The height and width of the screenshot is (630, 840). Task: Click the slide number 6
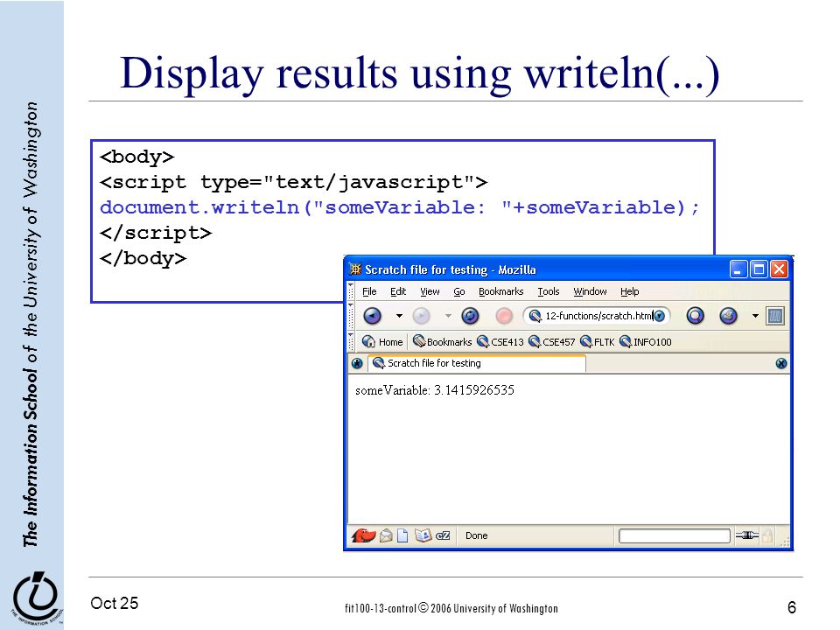792,607
